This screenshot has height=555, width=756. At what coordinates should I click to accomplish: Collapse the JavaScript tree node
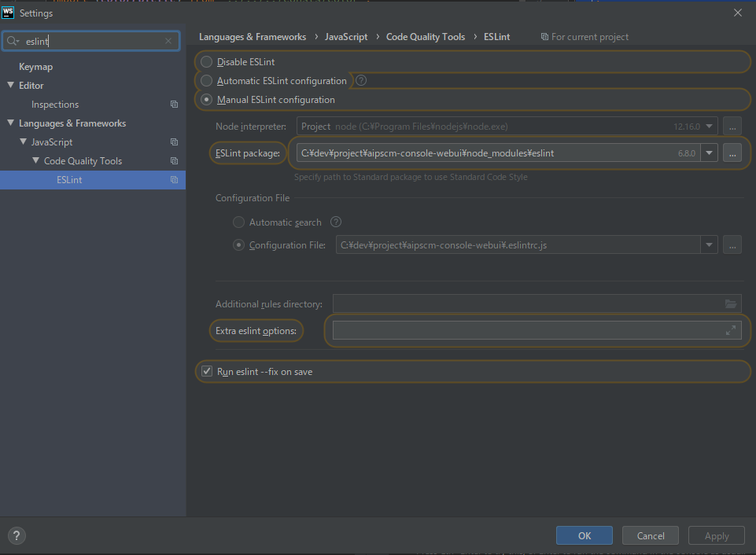(x=23, y=142)
